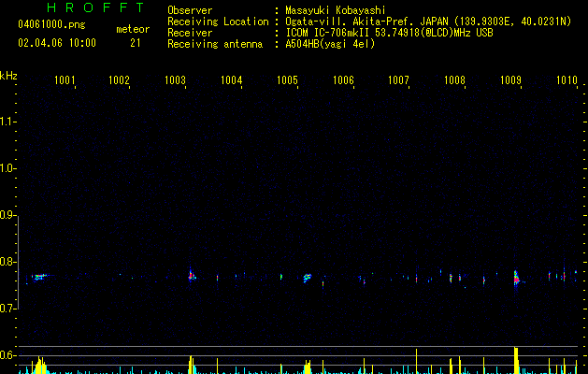The width and height of the screenshot is (588, 374).
Task: Click time marker 1009
Action: click(x=510, y=80)
